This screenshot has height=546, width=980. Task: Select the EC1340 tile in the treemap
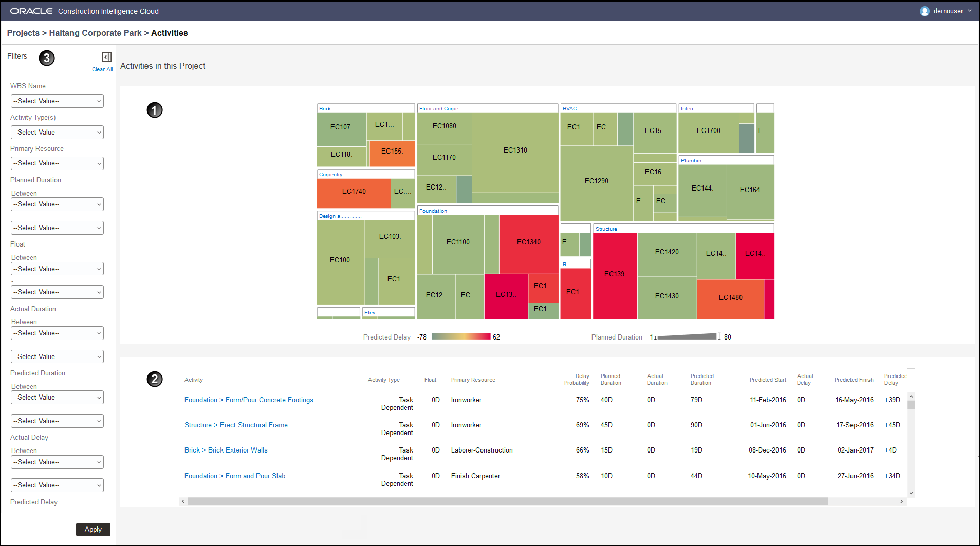click(528, 242)
